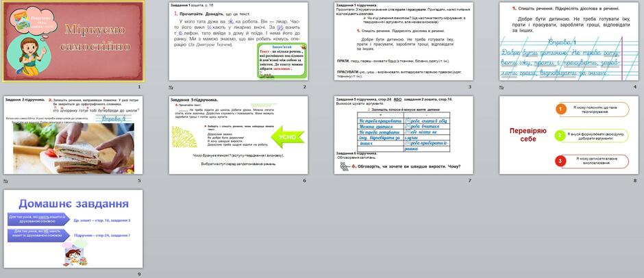Select slide 5 with the sandwich photo
This screenshot has height=278, width=644.
73,135
